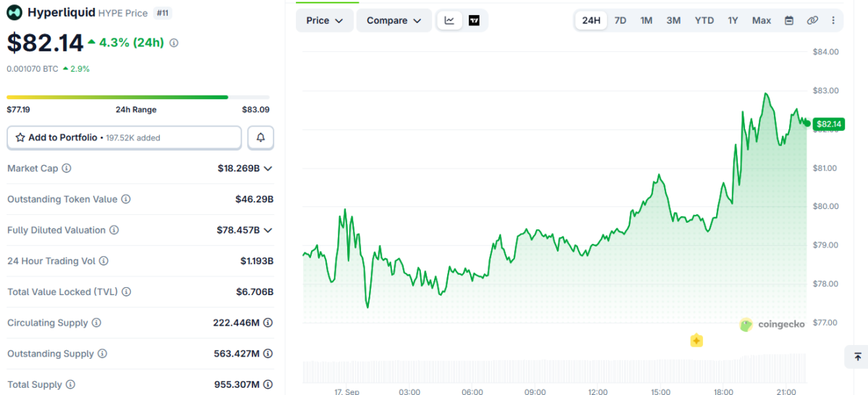868x395 pixels.
Task: Click the $46.29B value
Action: tap(255, 199)
